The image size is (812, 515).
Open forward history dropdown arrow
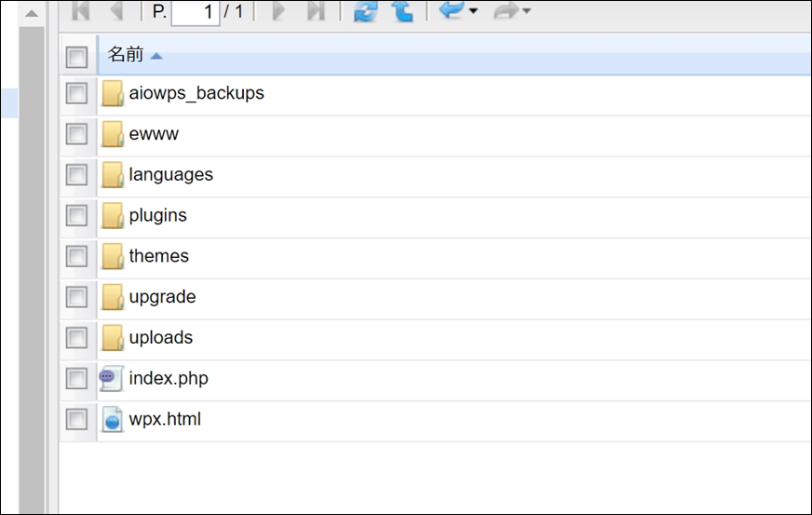[527, 10]
